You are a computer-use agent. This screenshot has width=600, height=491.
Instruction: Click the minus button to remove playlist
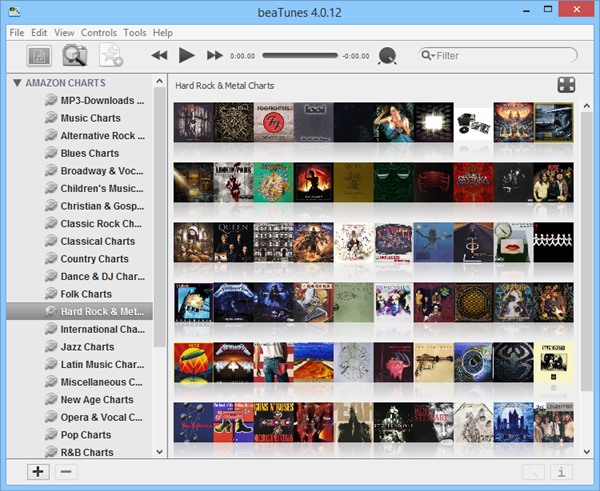pyautogui.click(x=66, y=472)
